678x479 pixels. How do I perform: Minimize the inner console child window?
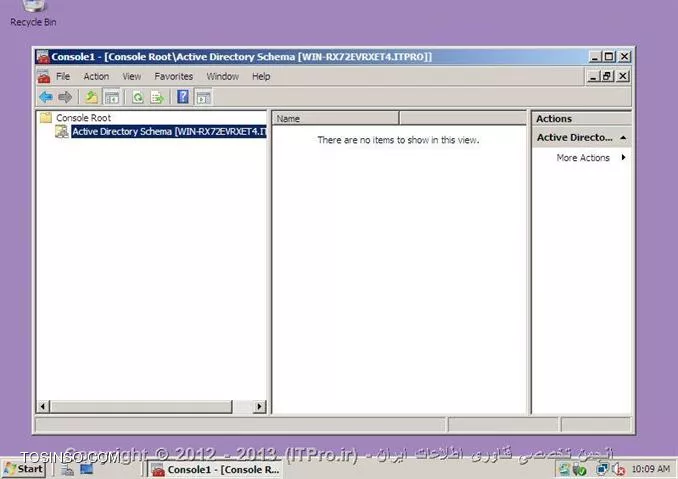593,77
